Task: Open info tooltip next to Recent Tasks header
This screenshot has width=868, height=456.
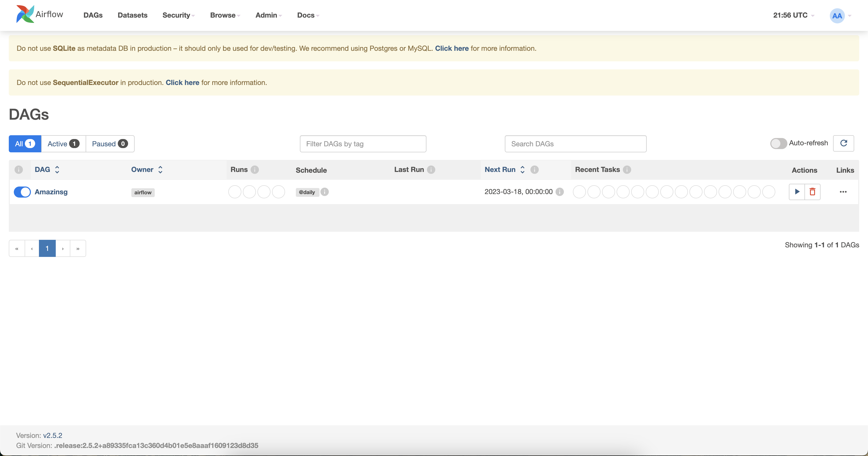Action: (x=627, y=170)
